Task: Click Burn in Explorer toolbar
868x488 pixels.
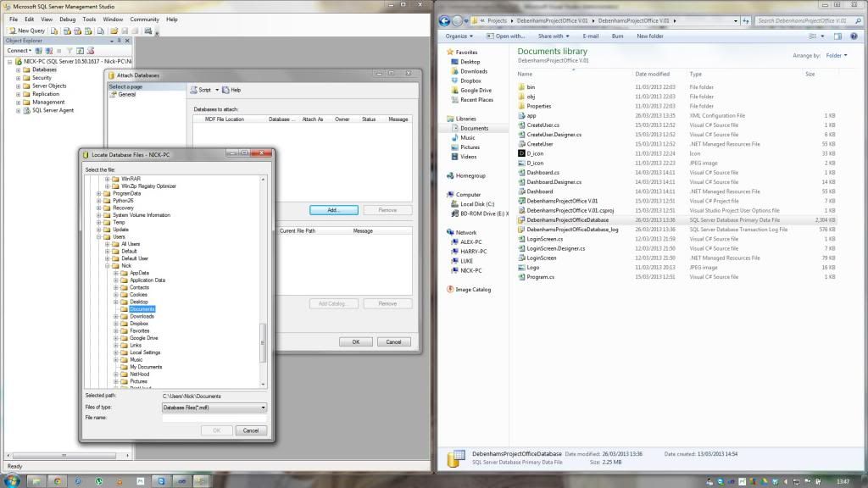Action: 617,36
